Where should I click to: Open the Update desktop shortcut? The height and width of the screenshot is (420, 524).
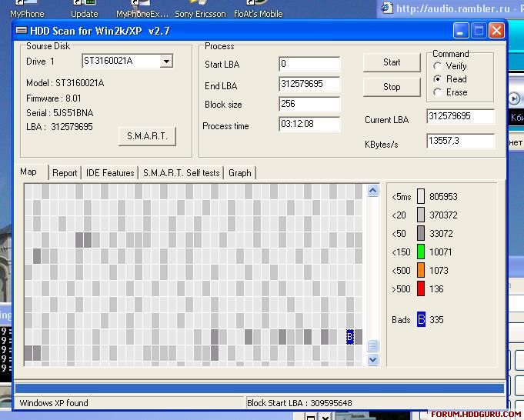[84, 10]
